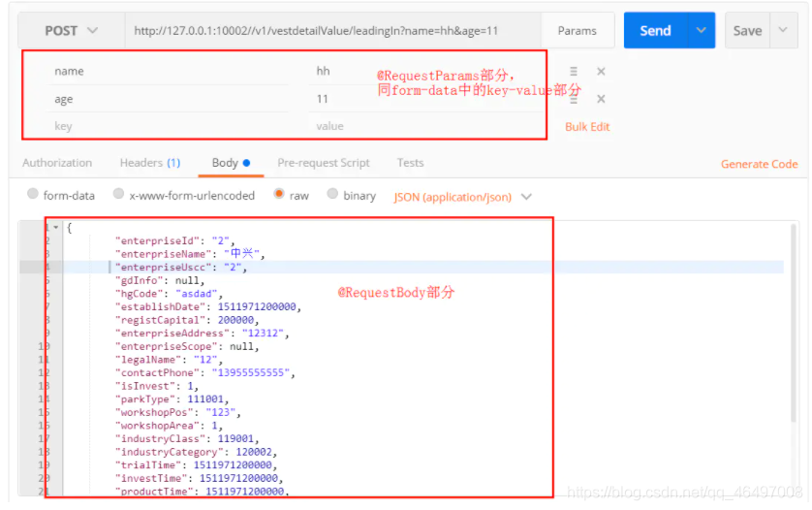Image resolution: width=812 pixels, height=510 pixels.
Task: Open Bulk Edit for parameters
Action: tap(587, 126)
